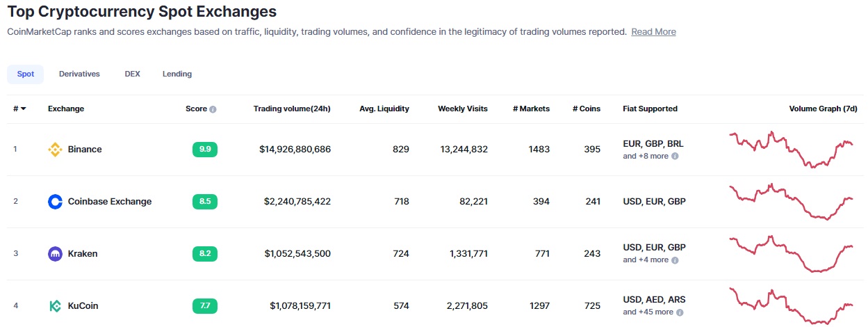
Task: Click Kraken's "and +4 more" fiat text
Action: 646,260
